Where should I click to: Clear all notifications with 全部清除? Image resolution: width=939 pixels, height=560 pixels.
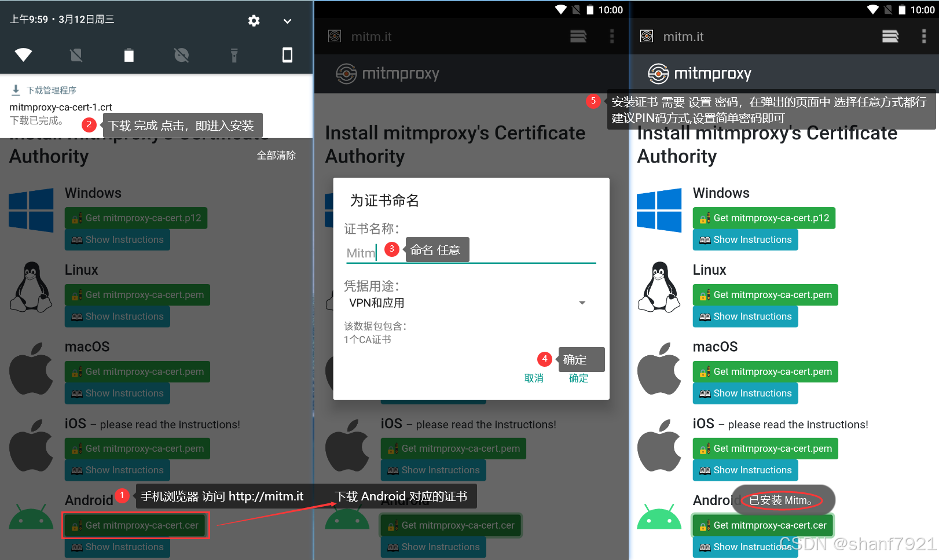click(276, 155)
